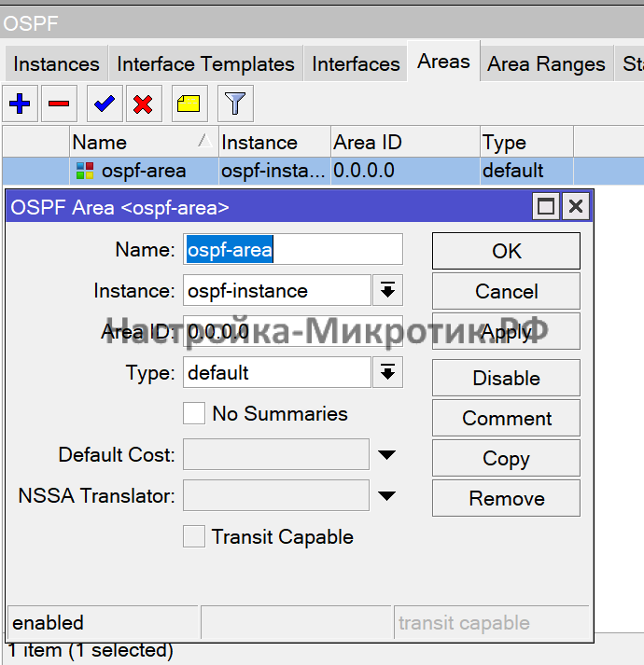Switch to the Area Ranges tab
The image size is (644, 665).
click(546, 64)
